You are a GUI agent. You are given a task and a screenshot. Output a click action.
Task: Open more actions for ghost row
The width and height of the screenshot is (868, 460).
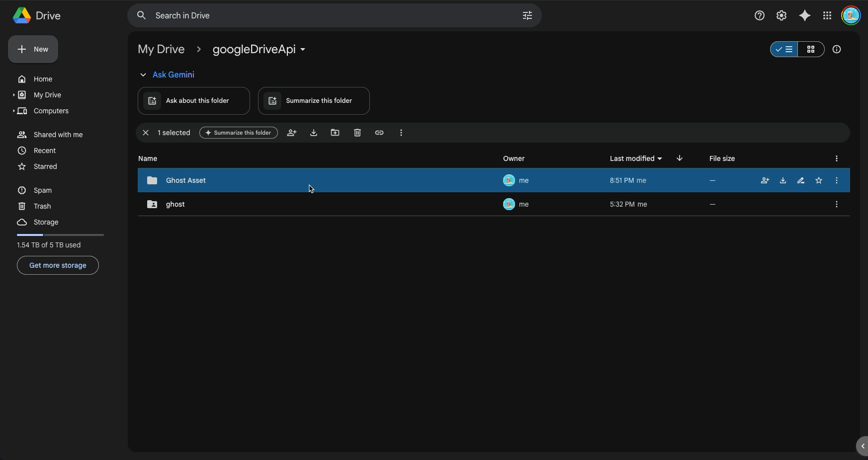point(837,204)
